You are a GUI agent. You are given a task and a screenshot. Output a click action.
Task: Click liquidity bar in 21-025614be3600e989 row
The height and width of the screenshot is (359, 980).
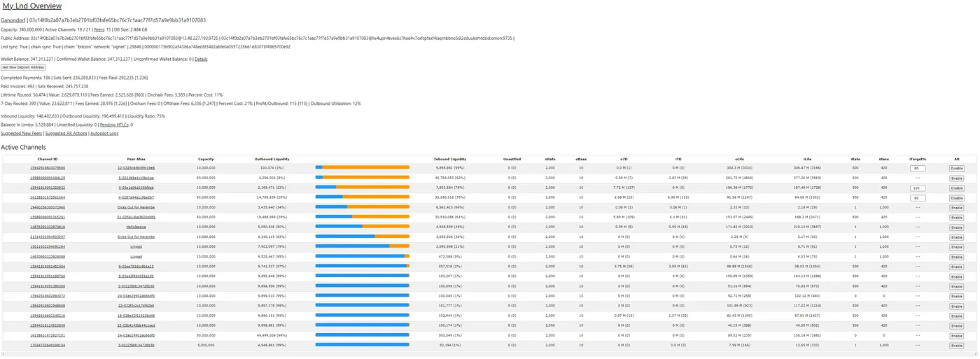(x=363, y=218)
